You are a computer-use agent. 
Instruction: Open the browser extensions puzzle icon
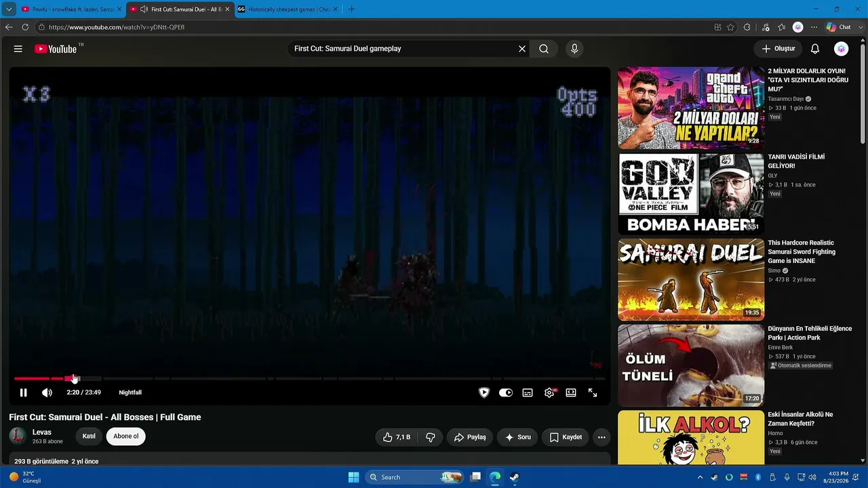click(x=747, y=27)
